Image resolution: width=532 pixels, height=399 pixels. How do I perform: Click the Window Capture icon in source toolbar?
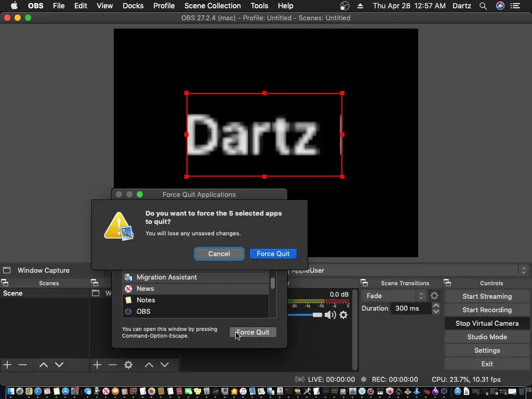[7, 270]
